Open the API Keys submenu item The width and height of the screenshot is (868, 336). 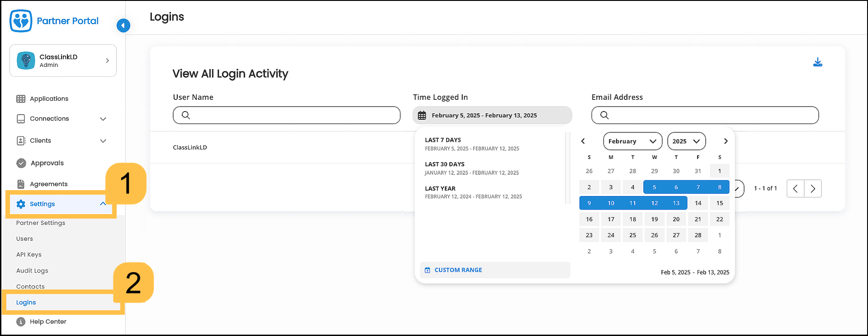(x=29, y=255)
